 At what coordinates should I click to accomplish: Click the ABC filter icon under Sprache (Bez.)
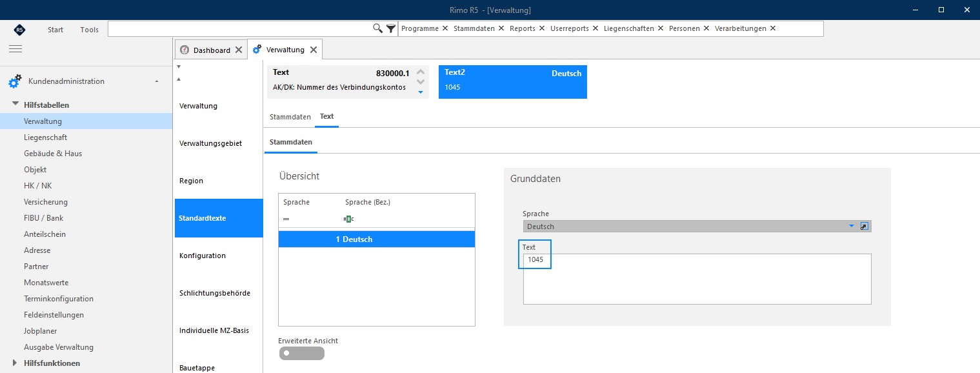click(348, 219)
